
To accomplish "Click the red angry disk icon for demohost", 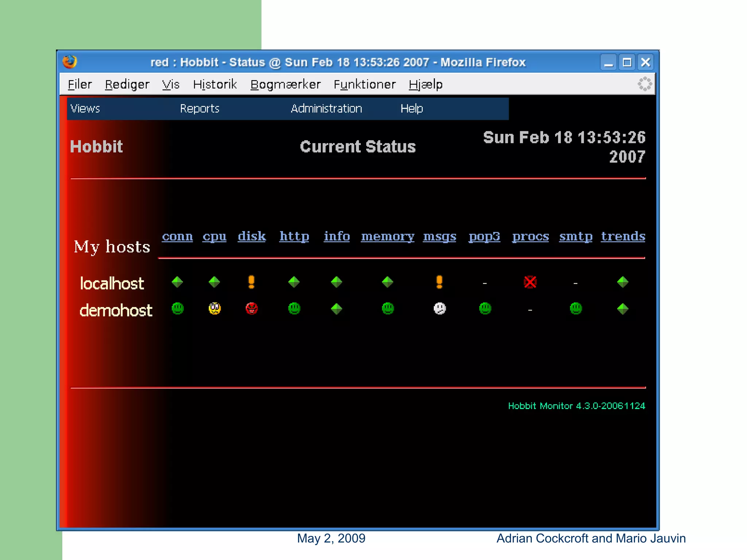I will [x=252, y=308].
